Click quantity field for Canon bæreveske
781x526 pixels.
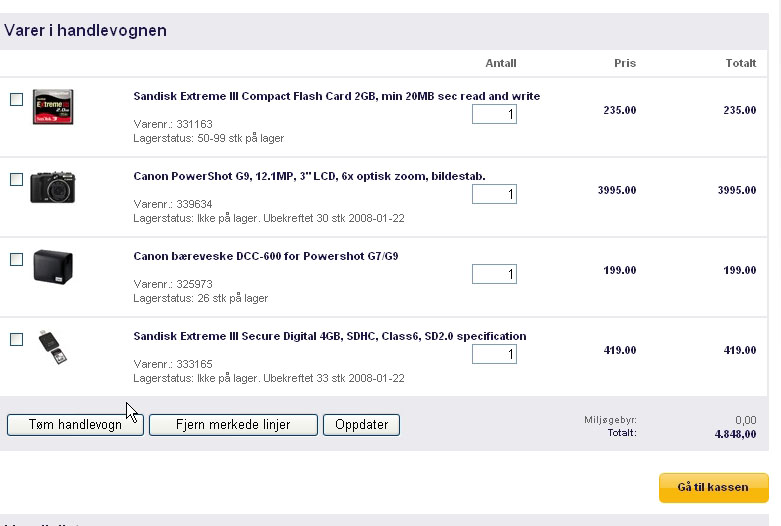click(495, 274)
